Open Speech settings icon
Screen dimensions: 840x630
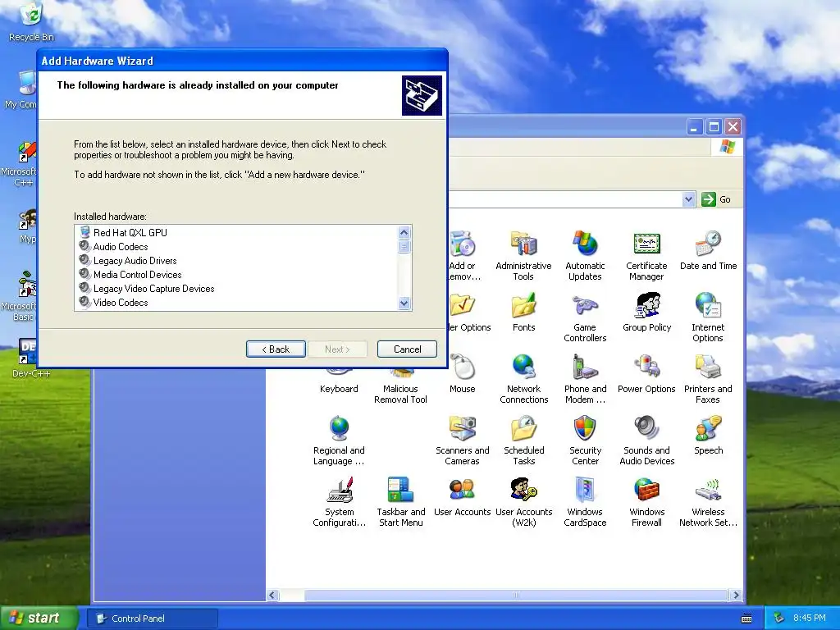click(708, 436)
